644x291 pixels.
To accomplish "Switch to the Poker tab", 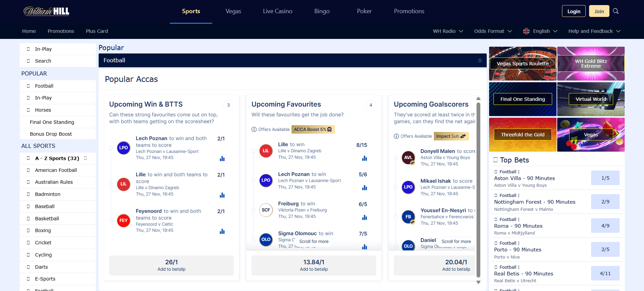I will point(364,11).
